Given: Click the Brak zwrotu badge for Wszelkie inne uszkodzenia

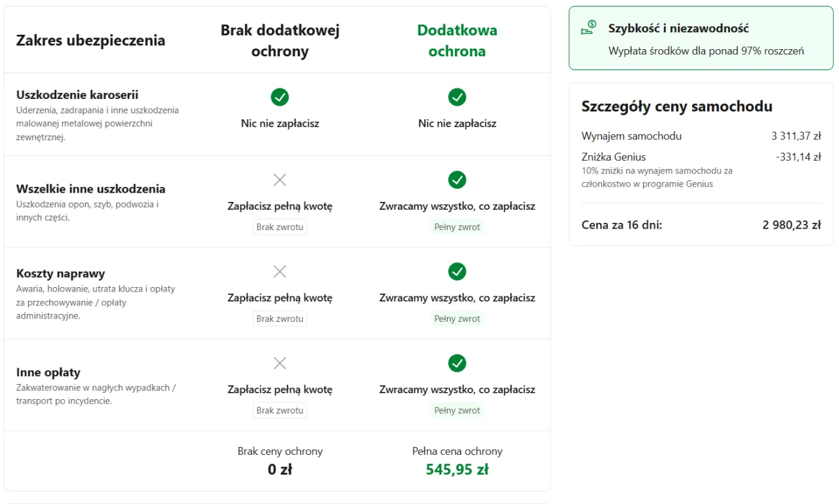Looking at the screenshot, I should (x=280, y=227).
